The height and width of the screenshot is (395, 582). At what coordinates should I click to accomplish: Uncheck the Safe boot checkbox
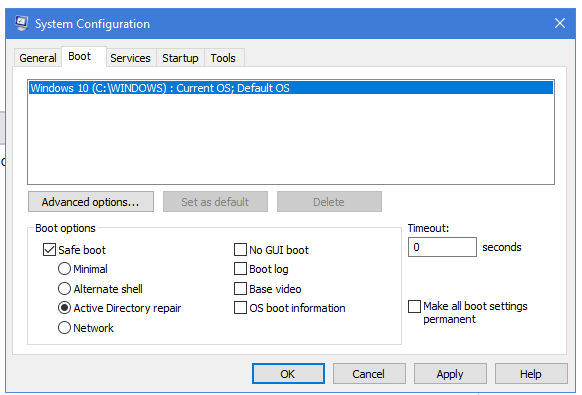tap(49, 250)
